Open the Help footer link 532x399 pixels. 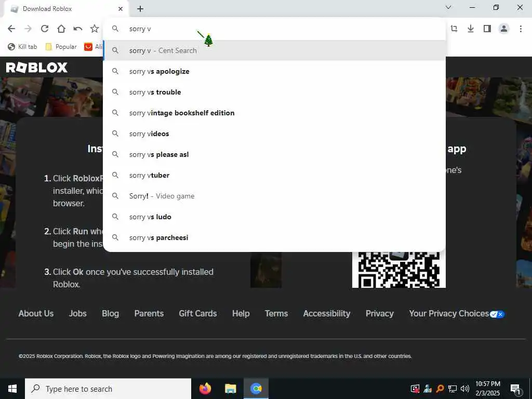coord(241,313)
